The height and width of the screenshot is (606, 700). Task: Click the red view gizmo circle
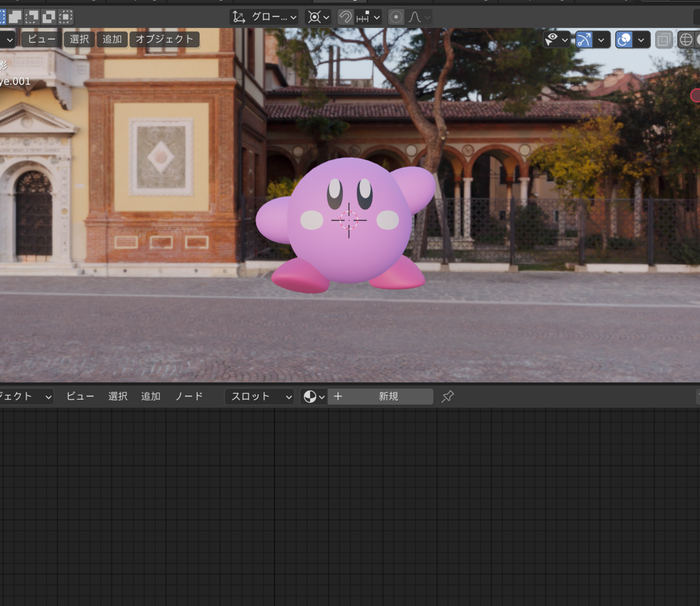(696, 95)
